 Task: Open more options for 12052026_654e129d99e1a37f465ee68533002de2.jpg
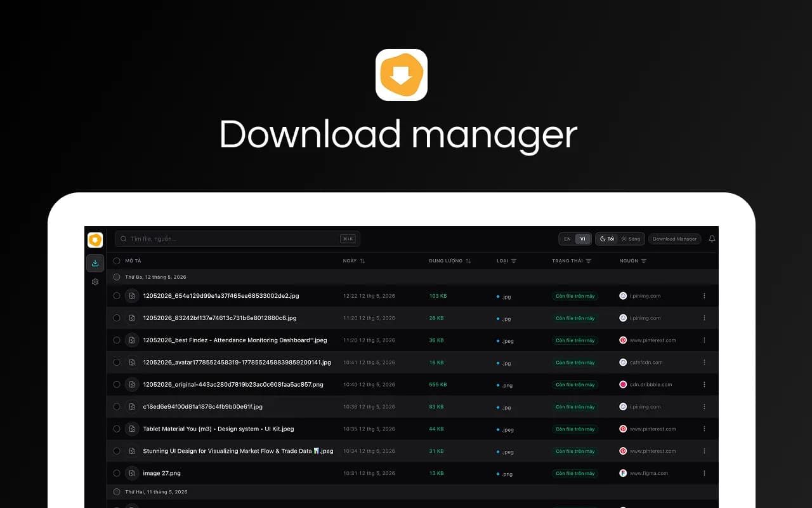tap(704, 296)
